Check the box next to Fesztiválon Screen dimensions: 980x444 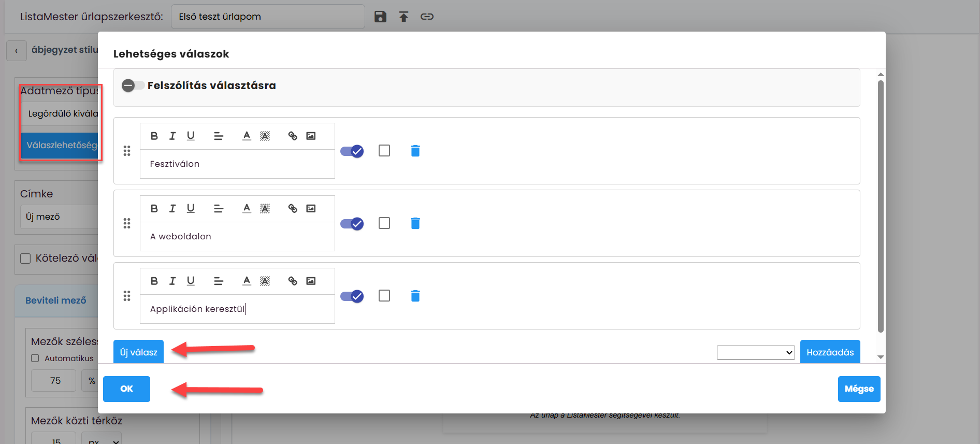click(384, 151)
